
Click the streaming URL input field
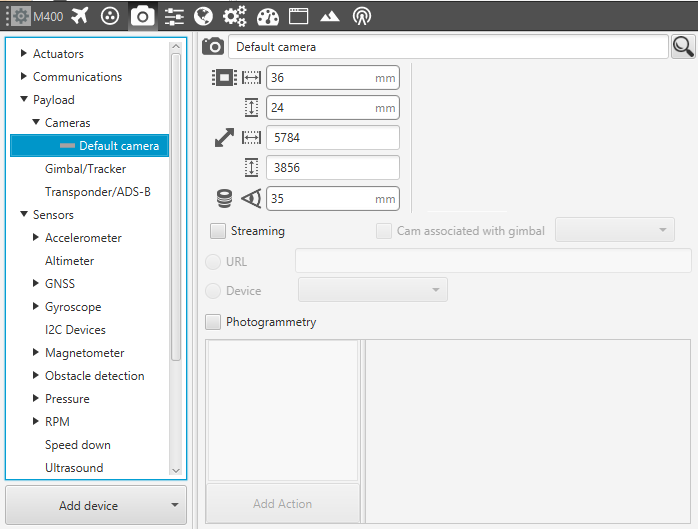coord(493,260)
